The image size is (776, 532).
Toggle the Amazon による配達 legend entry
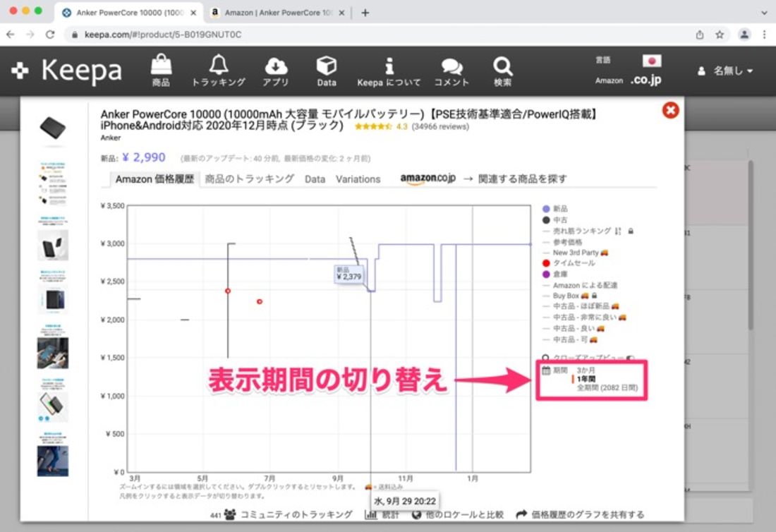[579, 285]
